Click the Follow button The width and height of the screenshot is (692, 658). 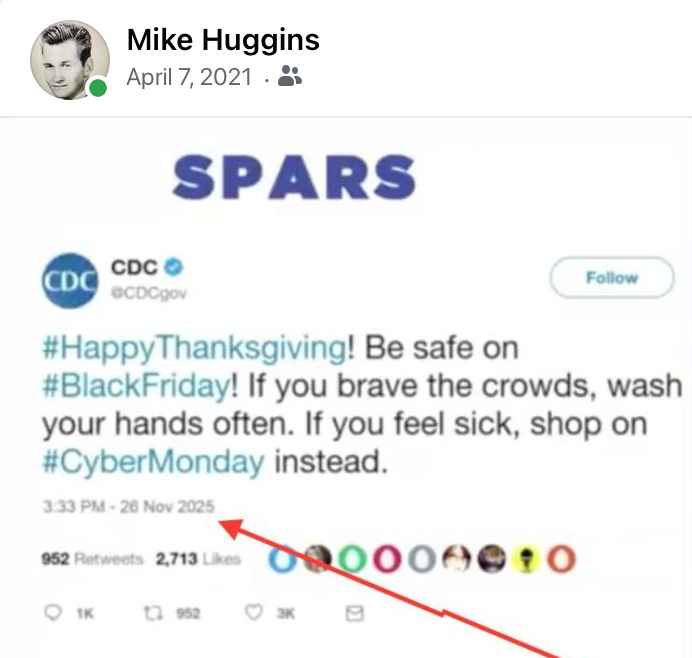click(612, 278)
